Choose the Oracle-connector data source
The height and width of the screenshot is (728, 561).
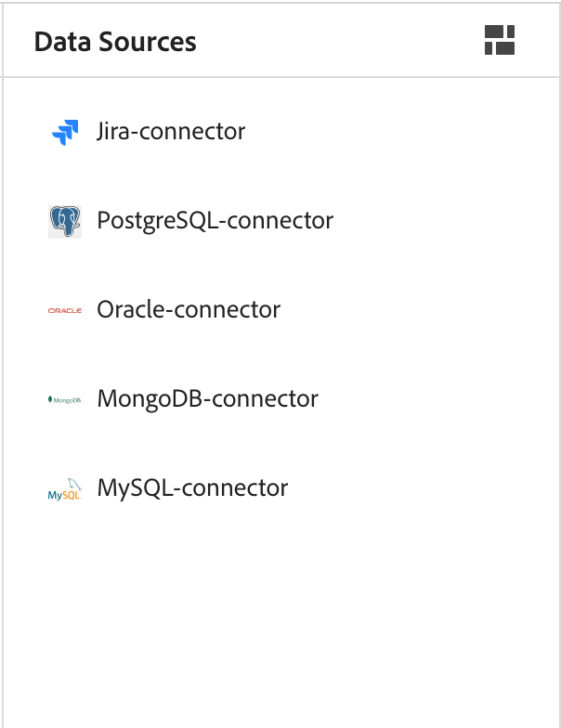(189, 310)
